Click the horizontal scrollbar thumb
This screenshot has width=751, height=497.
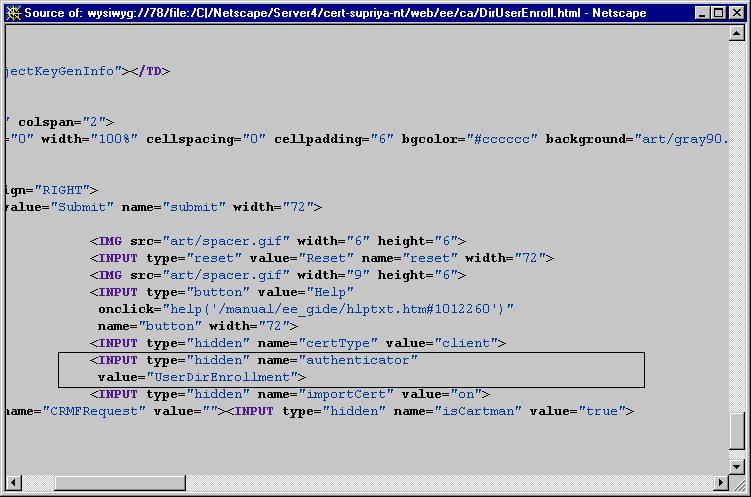pyautogui.click(x=120, y=483)
